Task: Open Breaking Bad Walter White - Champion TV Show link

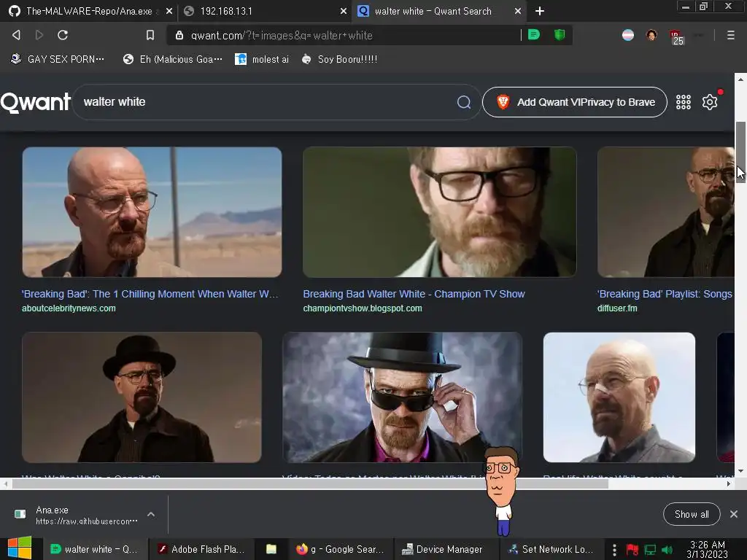Action: pos(414,294)
